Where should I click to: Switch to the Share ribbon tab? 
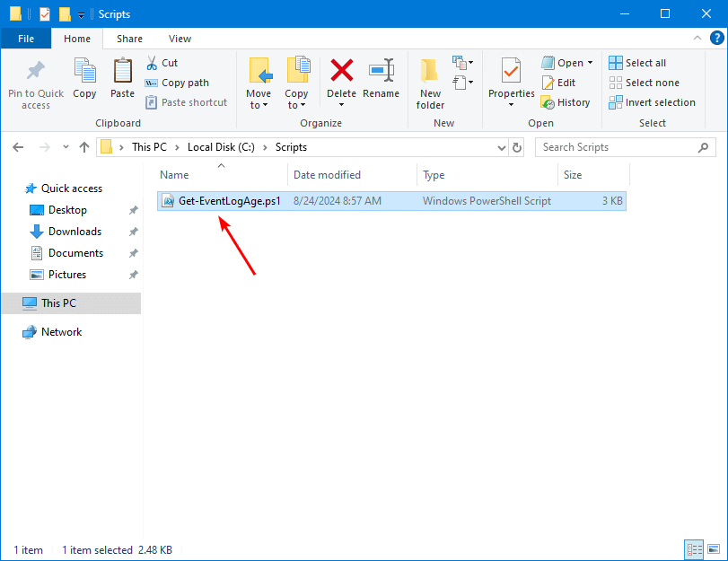pyautogui.click(x=129, y=39)
